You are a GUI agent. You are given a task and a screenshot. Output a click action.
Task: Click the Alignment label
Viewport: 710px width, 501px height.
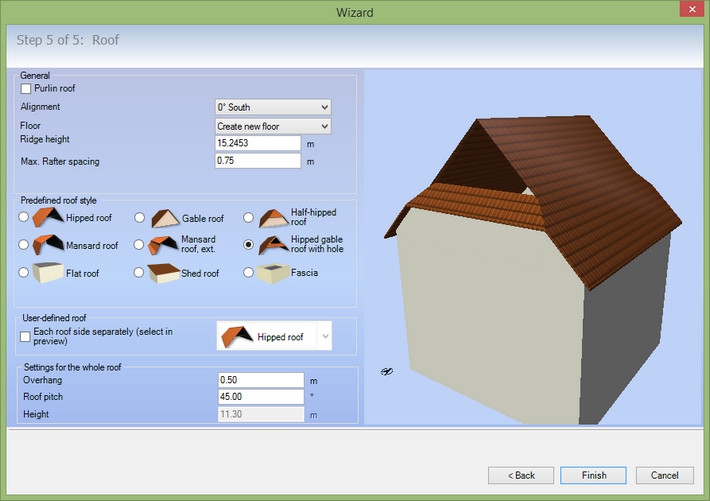tap(40, 107)
